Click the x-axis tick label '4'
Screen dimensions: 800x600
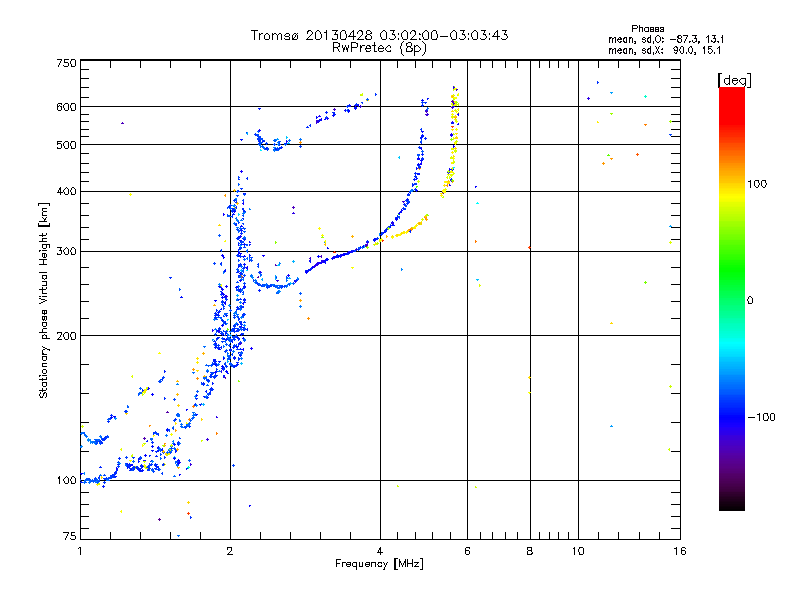pos(380,551)
